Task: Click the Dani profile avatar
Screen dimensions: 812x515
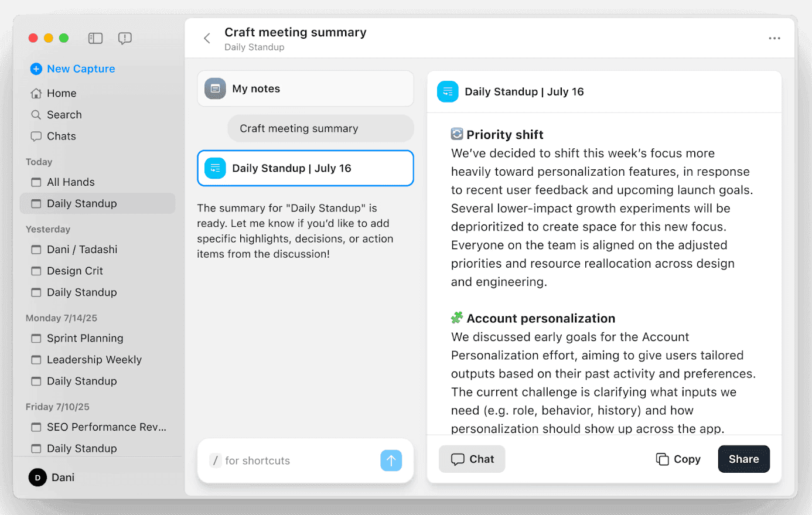Action: point(37,477)
